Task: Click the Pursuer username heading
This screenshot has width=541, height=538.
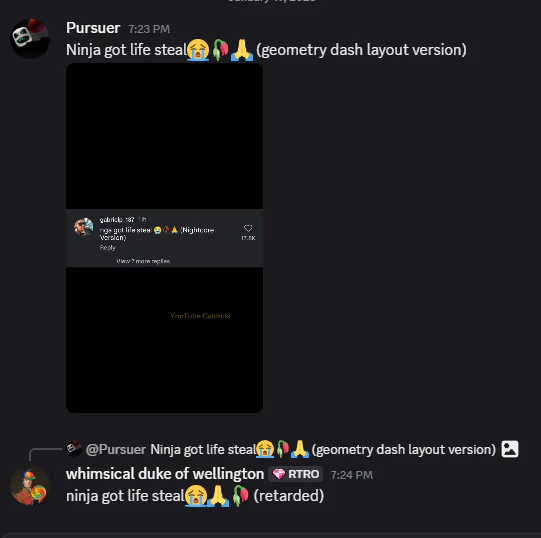Action: 93,28
